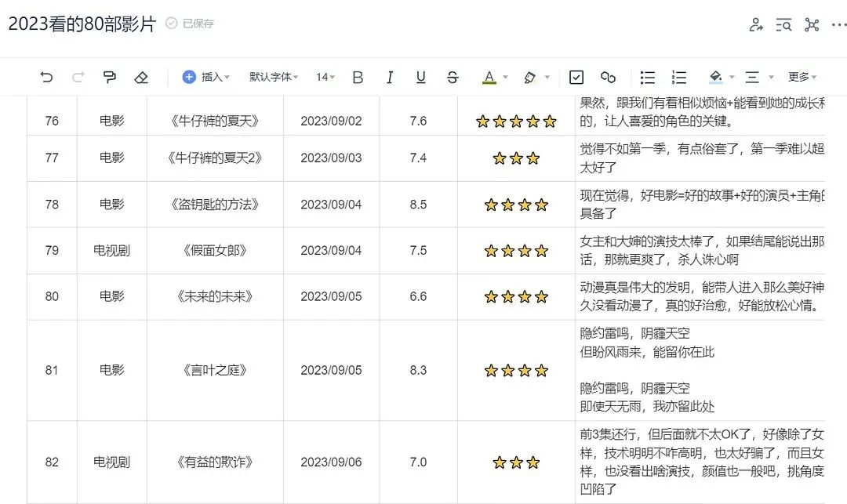The image size is (847, 504).
Task: Insert a checkbox task item
Action: [x=576, y=78]
